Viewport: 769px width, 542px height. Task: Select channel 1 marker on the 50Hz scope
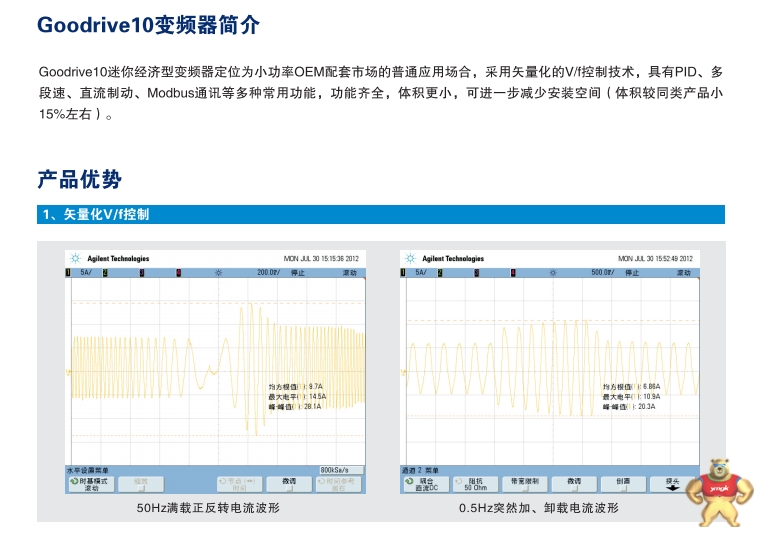pos(68,272)
